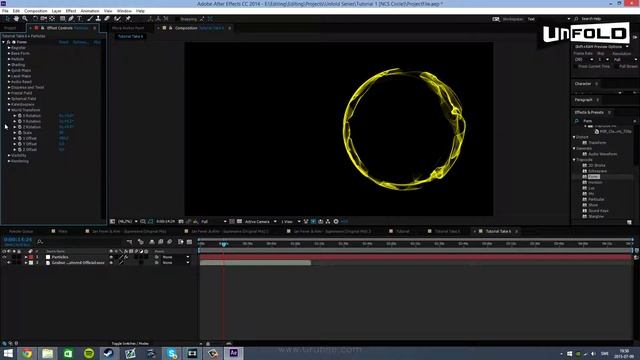The image size is (640, 360).
Task: Expand the Rendering property group
Action: coord(9,161)
